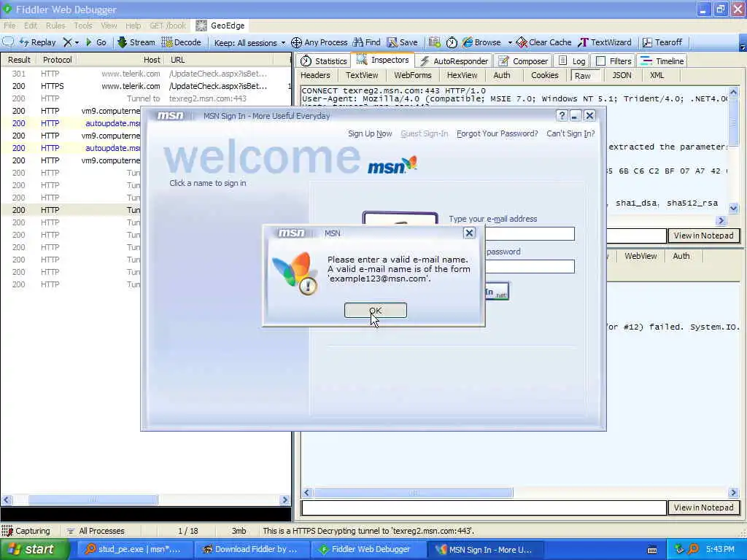Open the Windows start menu
747x560 pixels.
(x=34, y=550)
